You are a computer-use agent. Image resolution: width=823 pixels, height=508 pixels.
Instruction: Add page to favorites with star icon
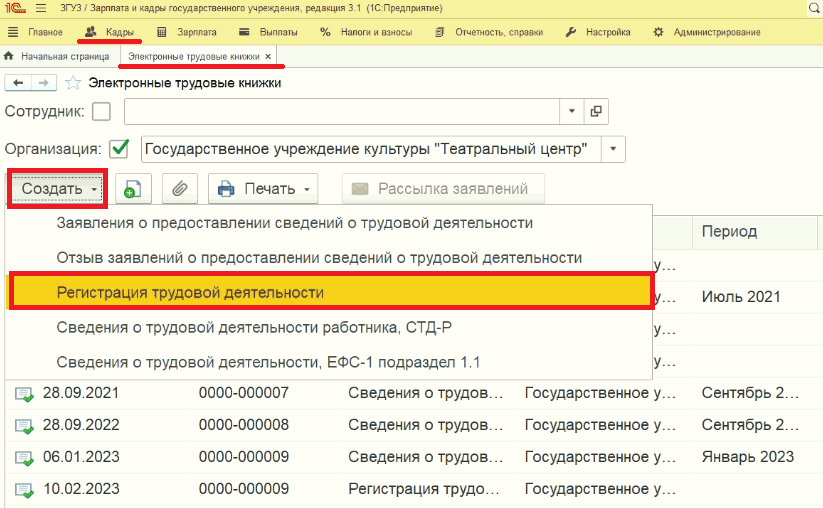pyautogui.click(x=73, y=82)
